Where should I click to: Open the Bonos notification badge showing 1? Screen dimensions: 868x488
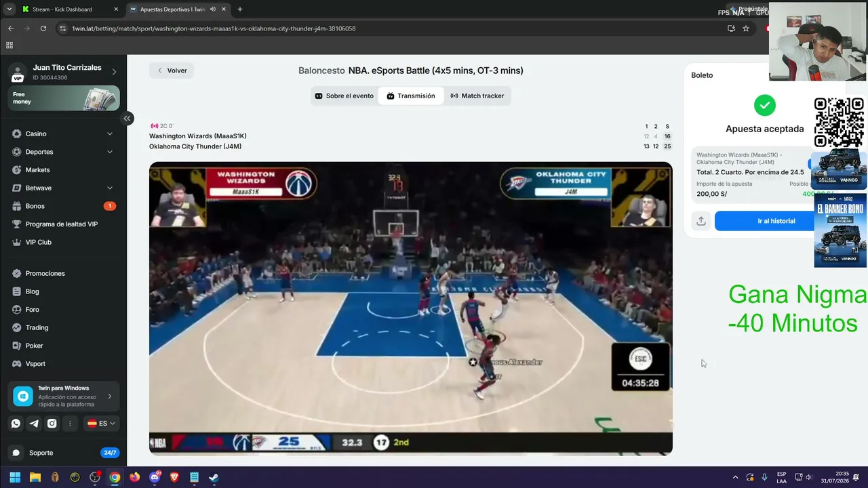coord(109,206)
